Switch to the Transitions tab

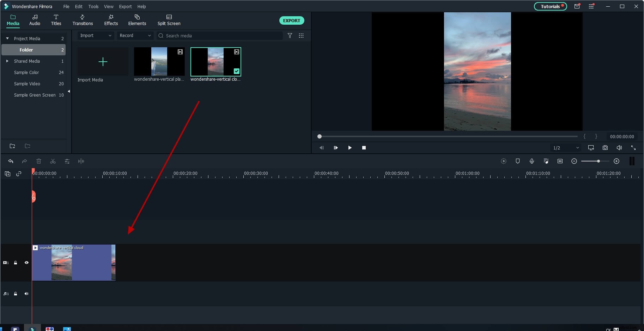(83, 20)
